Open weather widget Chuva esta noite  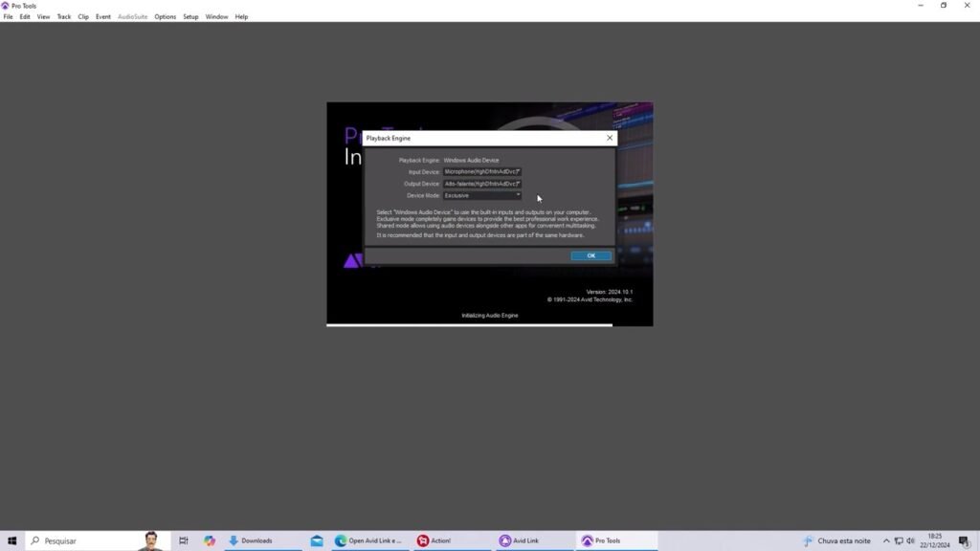[x=836, y=540]
